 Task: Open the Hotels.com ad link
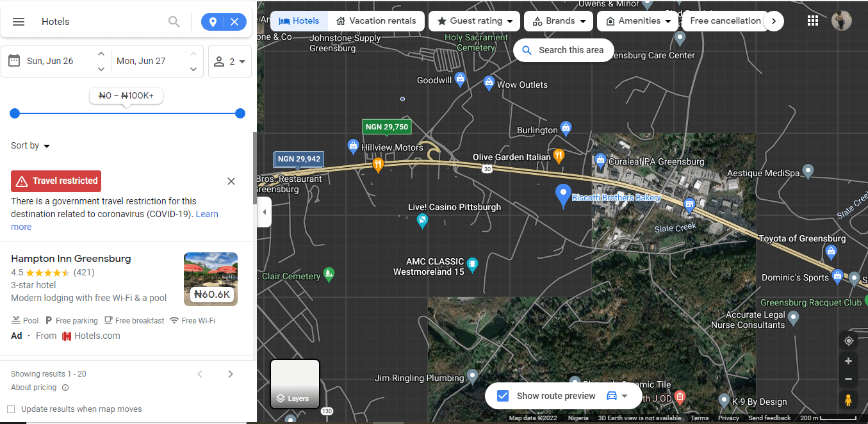pyautogui.click(x=91, y=336)
